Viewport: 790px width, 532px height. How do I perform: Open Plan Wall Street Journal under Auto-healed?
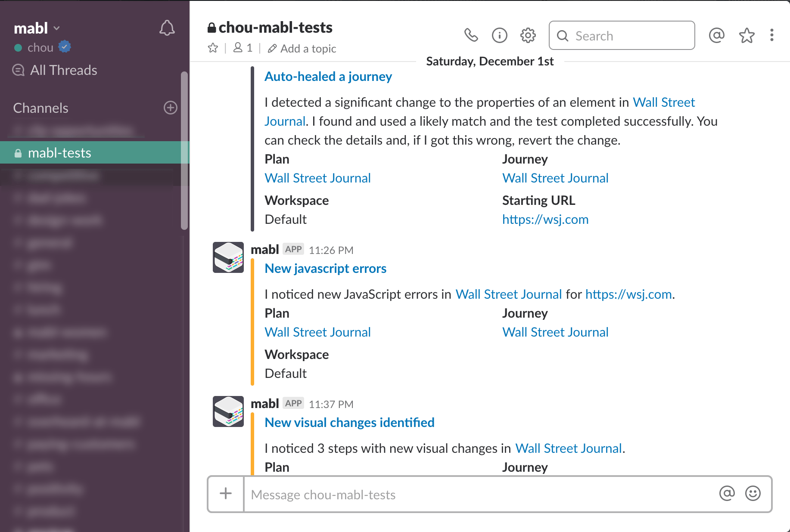coord(317,178)
